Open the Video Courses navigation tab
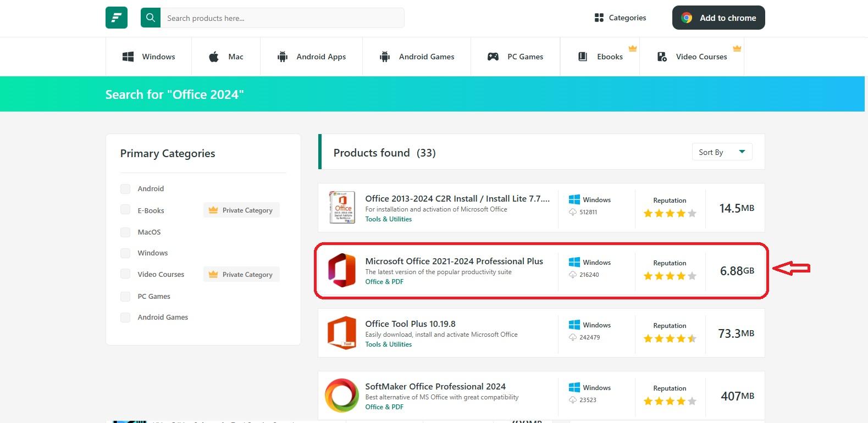Screen dimensions: 868x423 coord(692,57)
